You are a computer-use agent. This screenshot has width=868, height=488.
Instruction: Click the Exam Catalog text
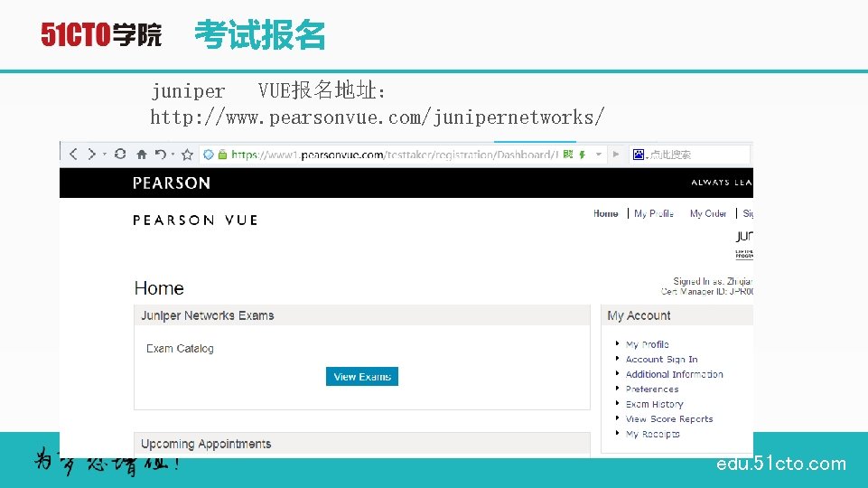point(180,349)
